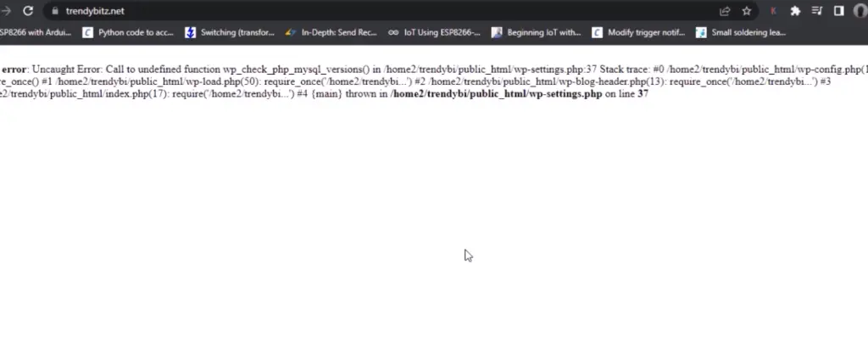Open the Small soldering lea... bookmark
This screenshot has height=362, width=868.
(x=741, y=33)
